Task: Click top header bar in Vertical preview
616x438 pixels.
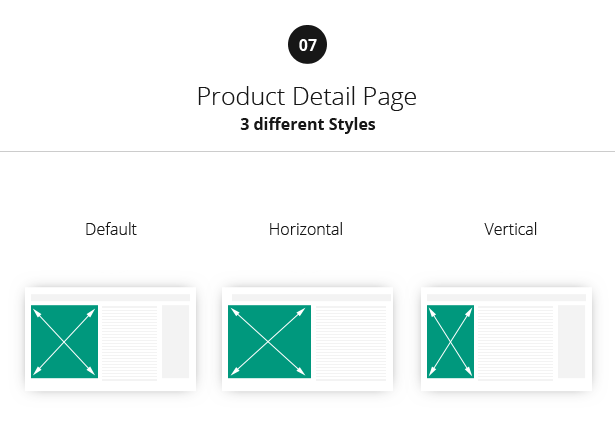Action: (x=505, y=297)
